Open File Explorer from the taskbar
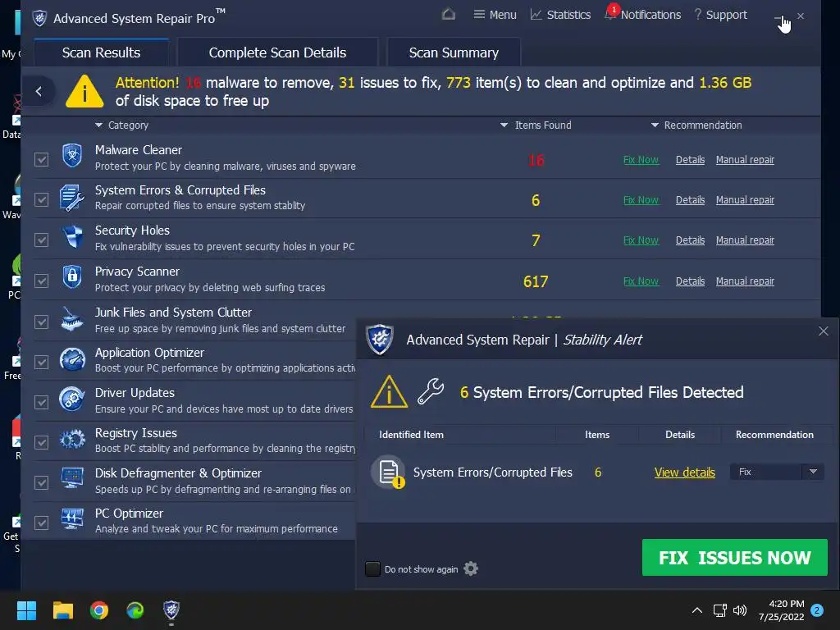840x630 pixels. click(62, 610)
